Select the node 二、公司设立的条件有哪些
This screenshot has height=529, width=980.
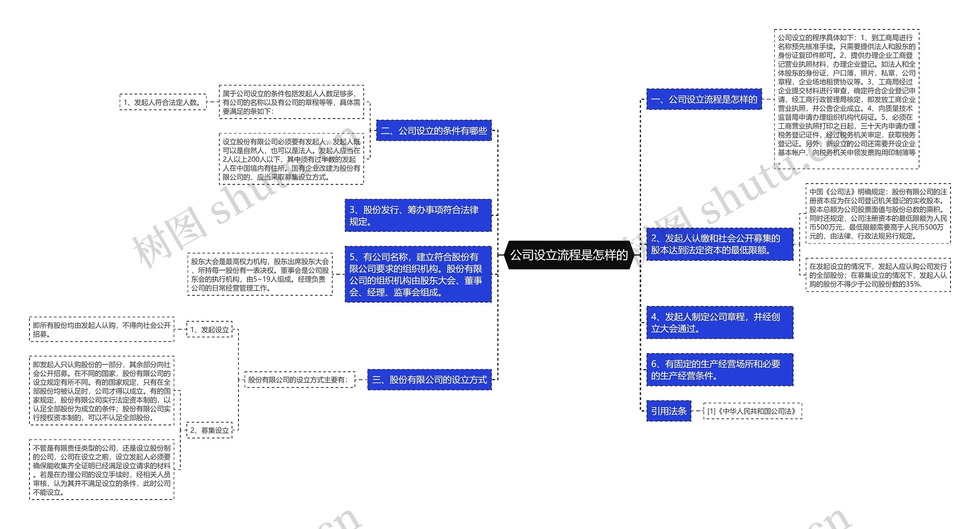coord(434,131)
